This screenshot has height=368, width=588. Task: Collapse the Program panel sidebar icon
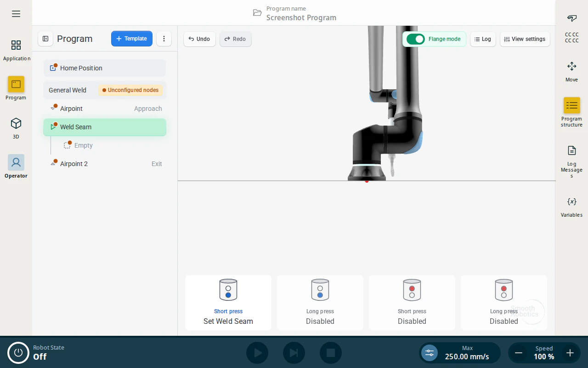tap(45, 39)
